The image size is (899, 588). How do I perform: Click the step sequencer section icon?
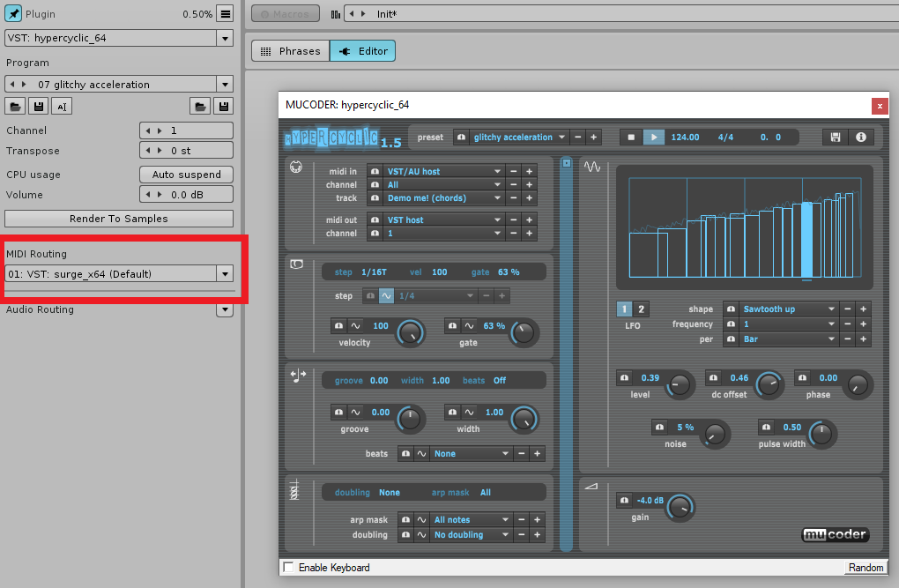296,264
